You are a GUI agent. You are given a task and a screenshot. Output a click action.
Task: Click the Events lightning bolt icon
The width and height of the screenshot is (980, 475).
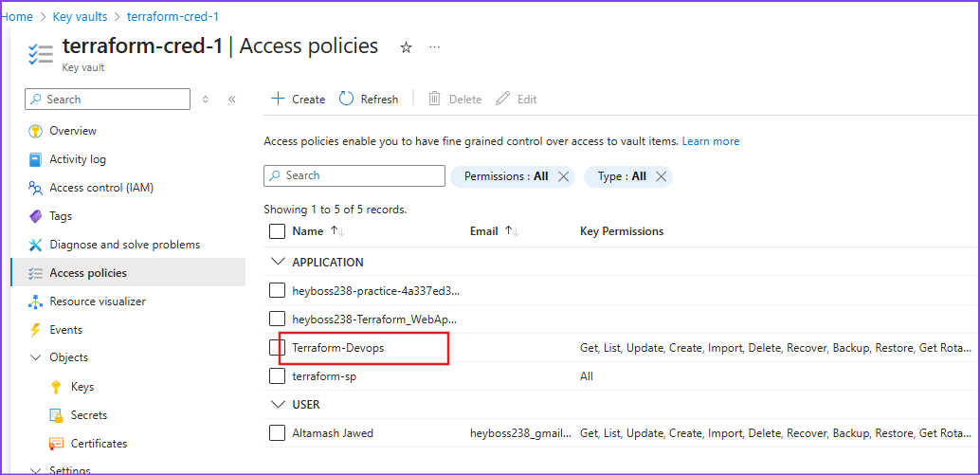[36, 330]
